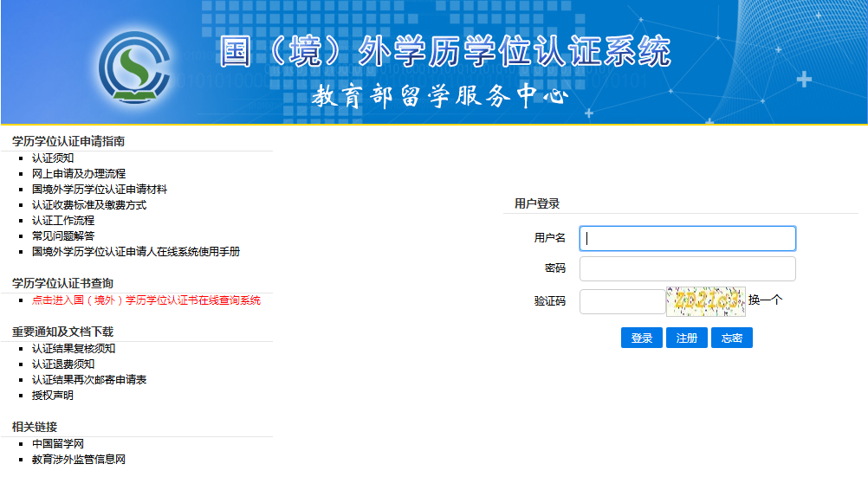868x477 pixels.
Task: Open the 认证工作流程 link
Action: click(63, 221)
